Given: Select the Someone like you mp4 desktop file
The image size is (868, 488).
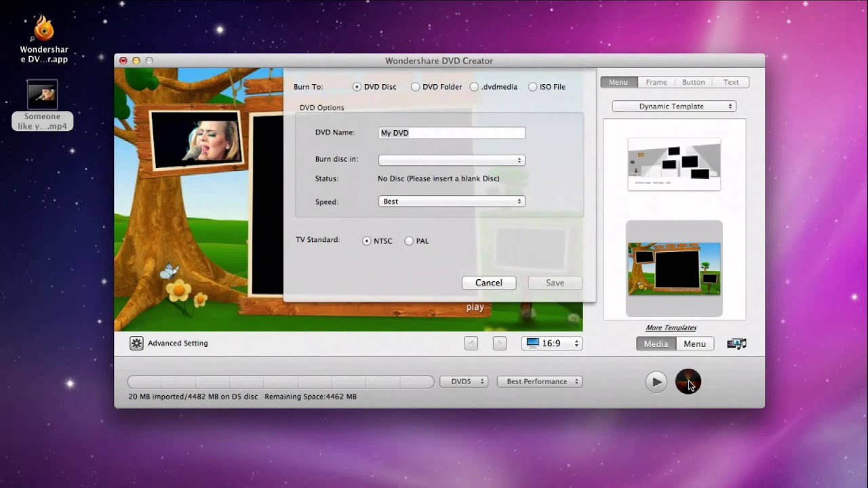Looking at the screenshot, I should tap(42, 105).
